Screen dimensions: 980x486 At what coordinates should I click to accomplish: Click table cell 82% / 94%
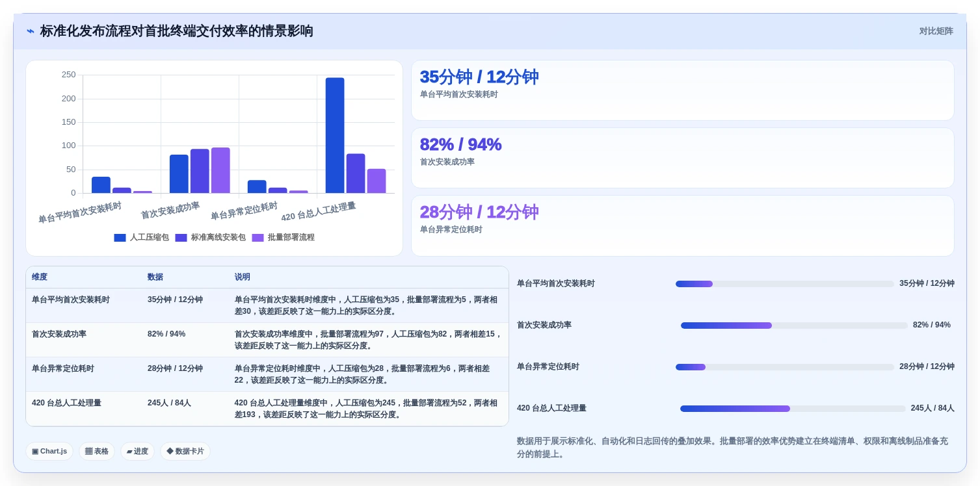(166, 334)
